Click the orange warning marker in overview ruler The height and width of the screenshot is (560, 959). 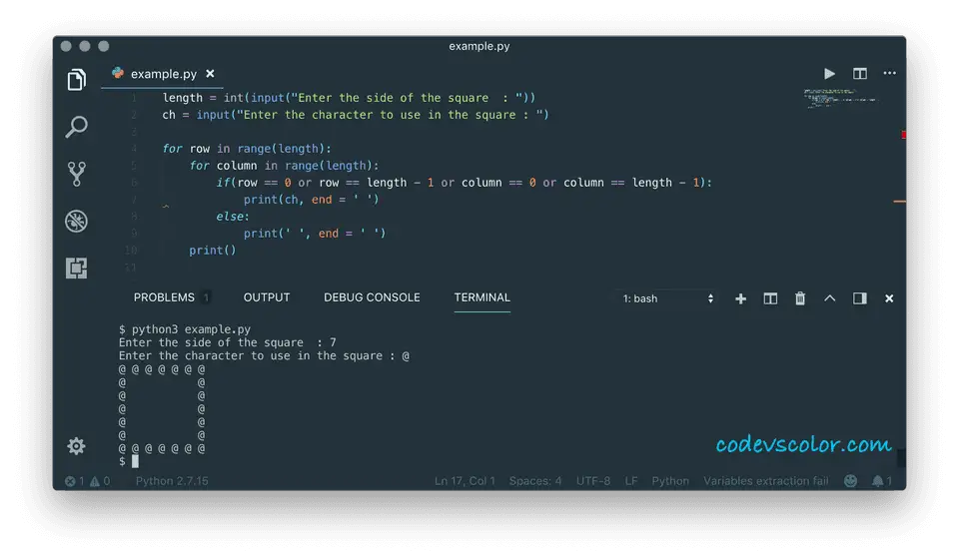click(x=900, y=201)
